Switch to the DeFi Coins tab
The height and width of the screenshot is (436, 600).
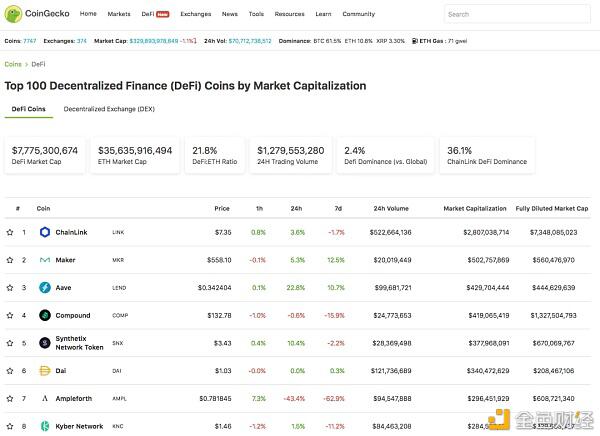coord(29,109)
